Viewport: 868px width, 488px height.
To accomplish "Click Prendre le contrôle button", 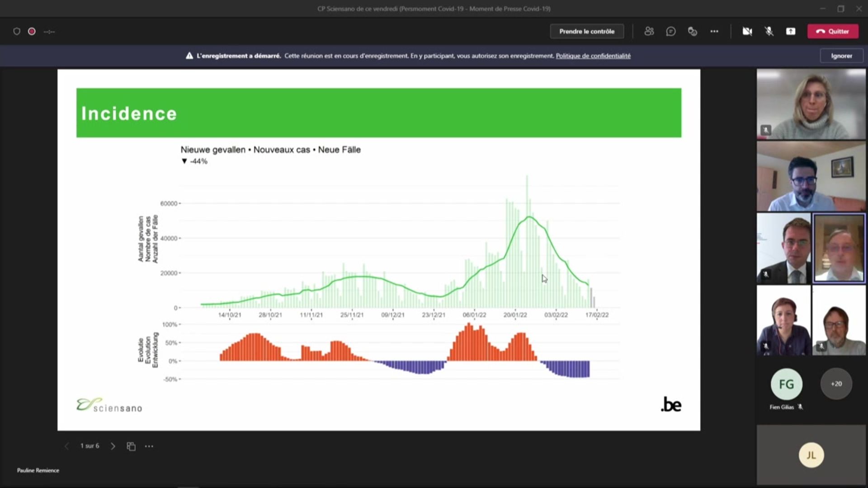I will [x=587, y=31].
